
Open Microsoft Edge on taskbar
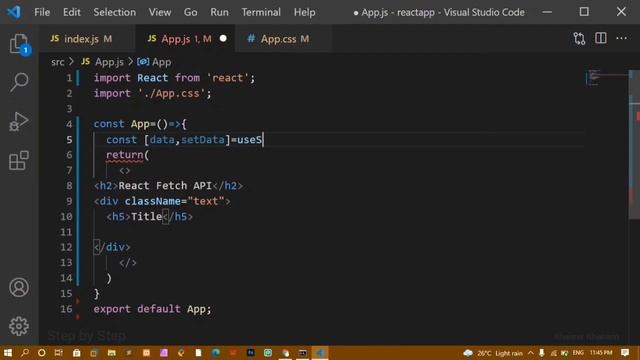point(216,353)
